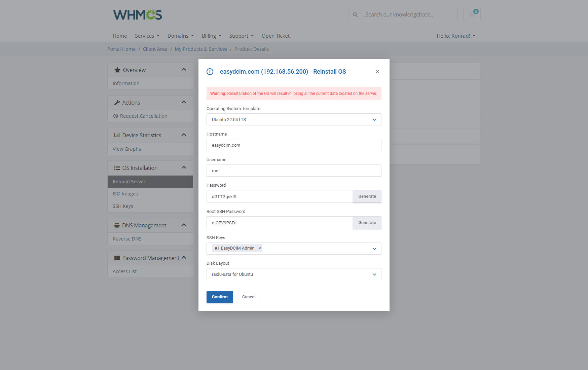Open the Support menu
Viewport: 588px width, 370px height.
point(242,36)
